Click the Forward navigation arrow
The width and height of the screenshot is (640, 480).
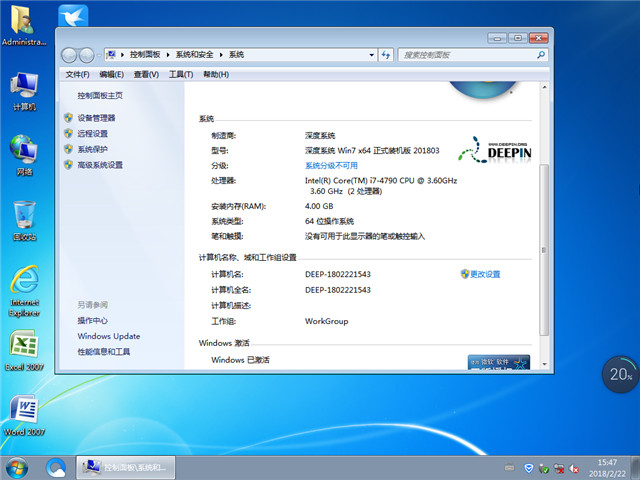pyautogui.click(x=87, y=55)
